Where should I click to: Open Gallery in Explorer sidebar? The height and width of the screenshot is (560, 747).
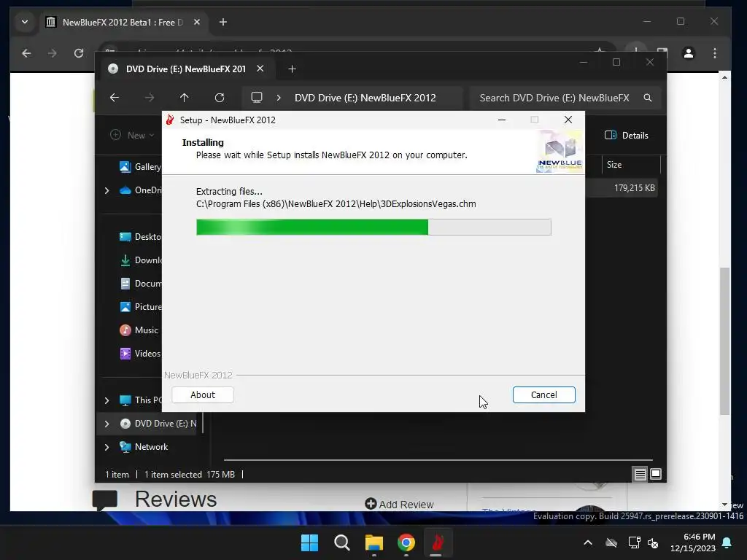pyautogui.click(x=140, y=167)
